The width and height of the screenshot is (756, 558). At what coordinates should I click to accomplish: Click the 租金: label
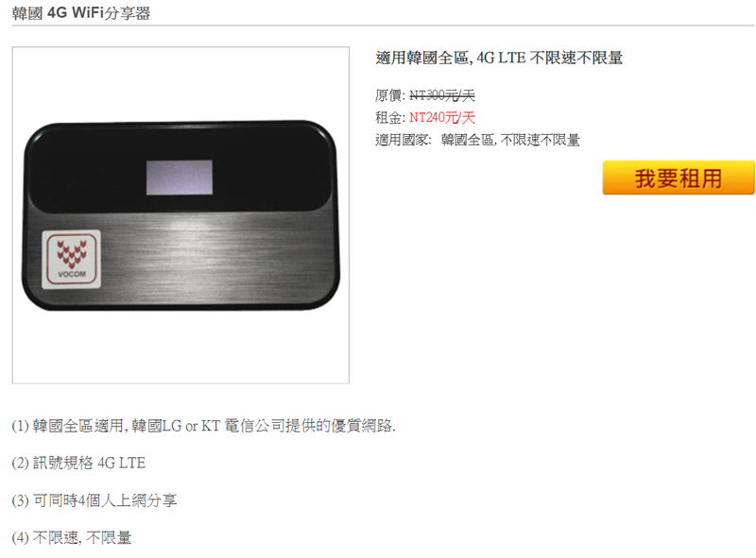click(x=390, y=117)
